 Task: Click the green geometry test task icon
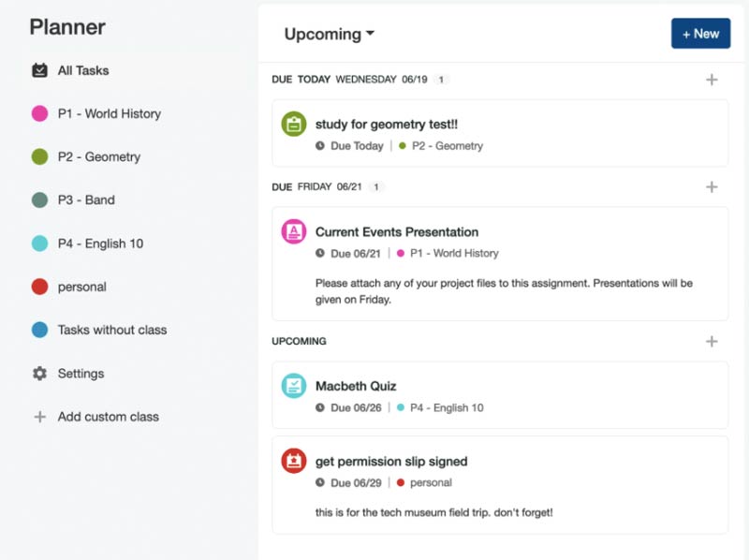(x=294, y=124)
